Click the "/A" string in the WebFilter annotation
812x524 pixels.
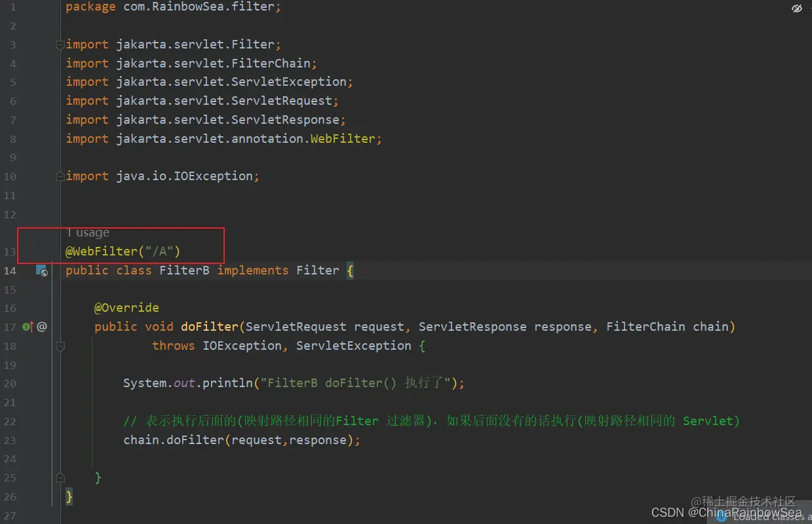tap(159, 251)
